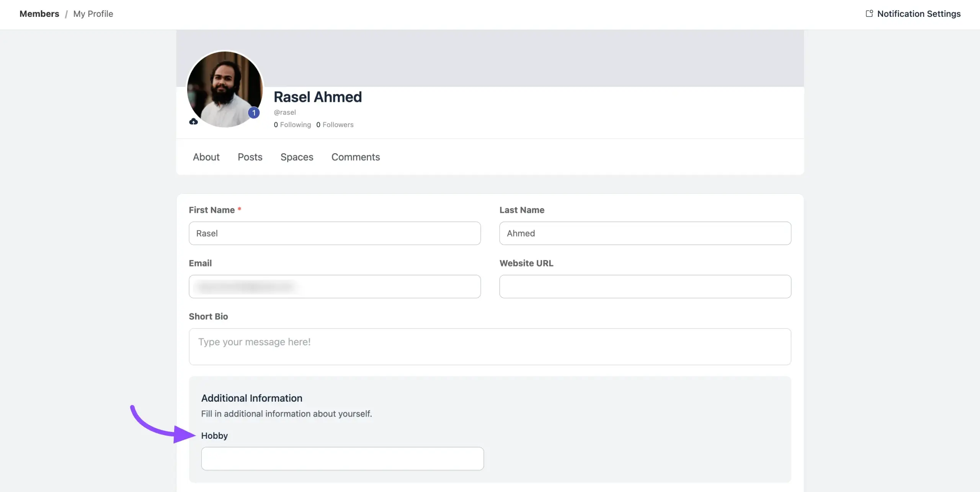Click the Short Bio text area
Screen dimensions: 980x492
[x=490, y=347]
